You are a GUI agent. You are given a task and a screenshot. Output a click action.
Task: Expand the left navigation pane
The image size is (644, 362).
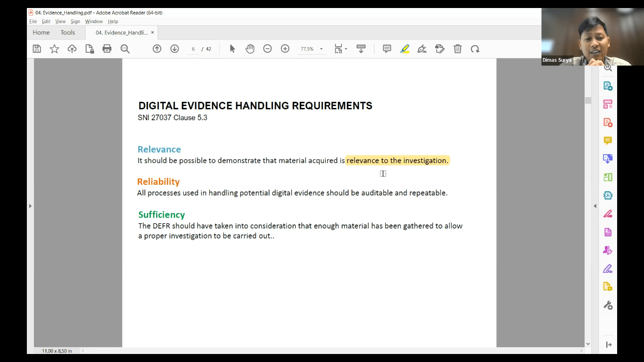tap(30, 206)
